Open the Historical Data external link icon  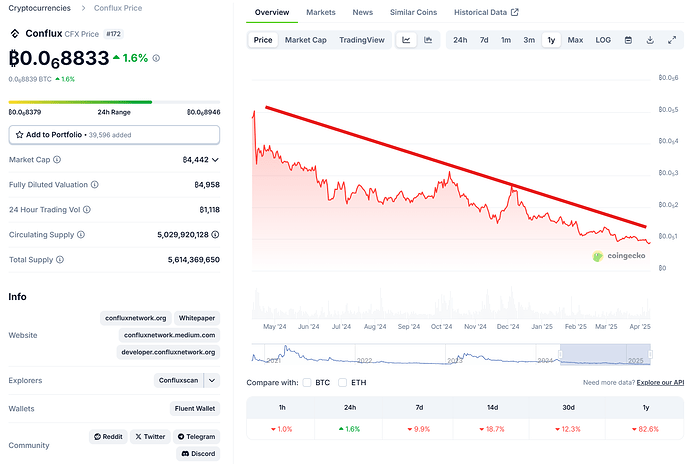point(515,12)
